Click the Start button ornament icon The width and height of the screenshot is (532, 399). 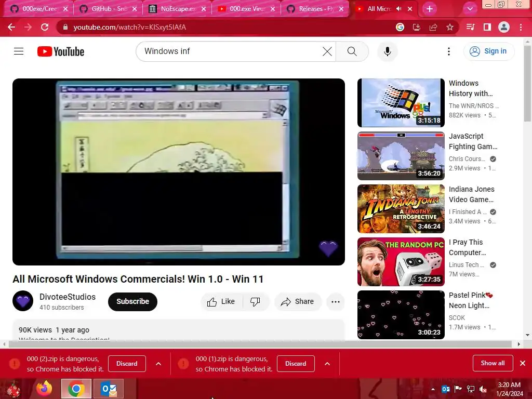point(14,389)
